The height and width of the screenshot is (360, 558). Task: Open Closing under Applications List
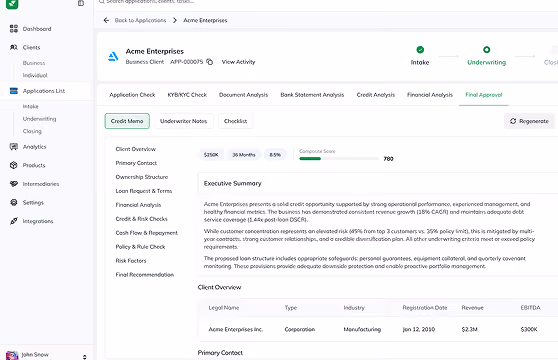click(x=32, y=131)
